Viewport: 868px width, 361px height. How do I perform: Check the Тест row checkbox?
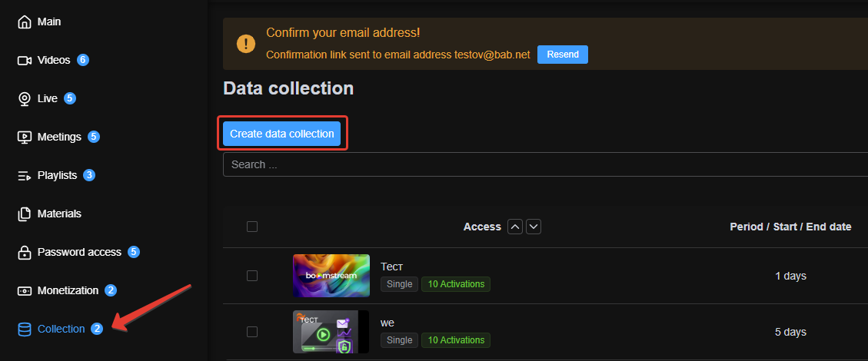252,276
